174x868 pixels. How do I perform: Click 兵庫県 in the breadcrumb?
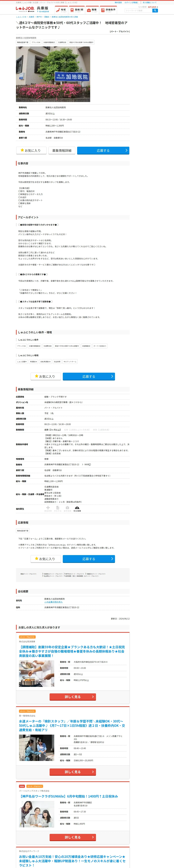click(x=31, y=17)
